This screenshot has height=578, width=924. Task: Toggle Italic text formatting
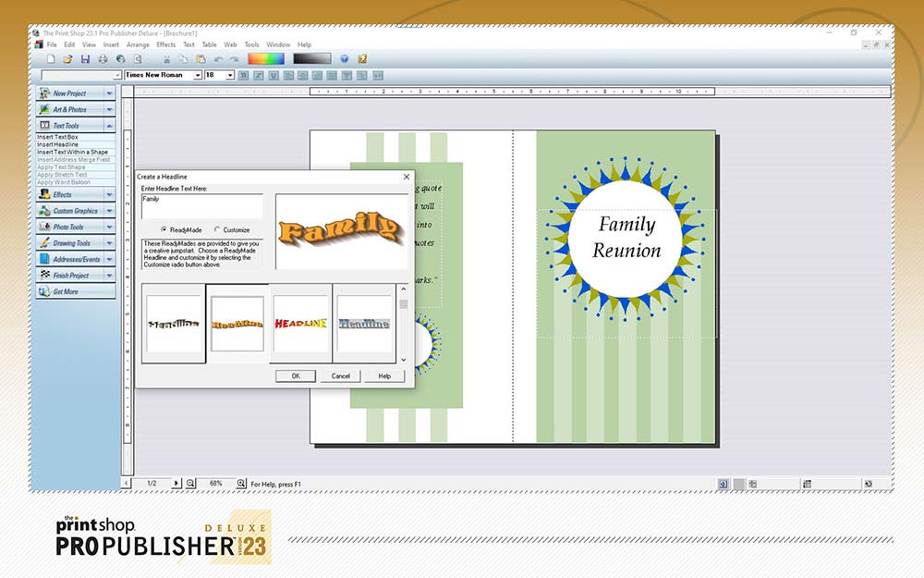pyautogui.click(x=259, y=76)
